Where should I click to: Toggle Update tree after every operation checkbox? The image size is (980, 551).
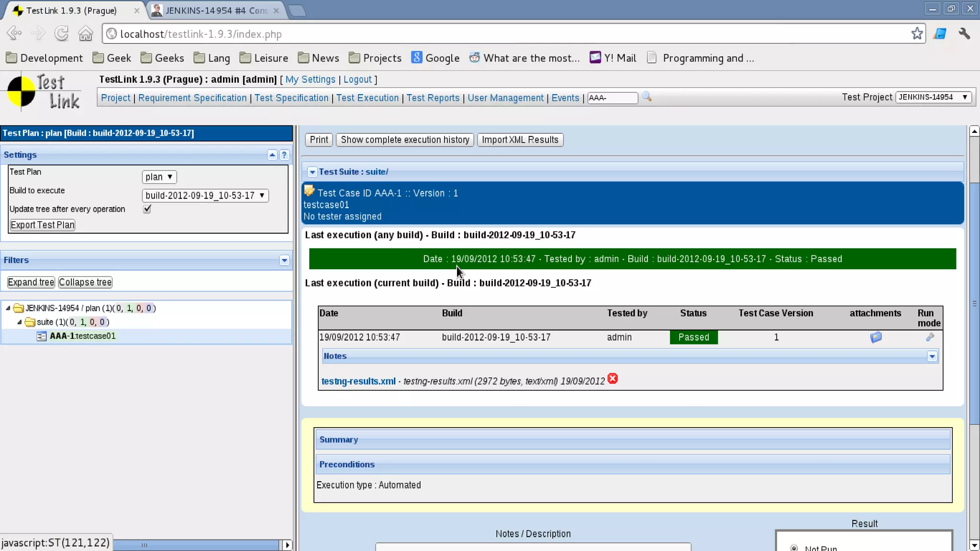pyautogui.click(x=147, y=209)
